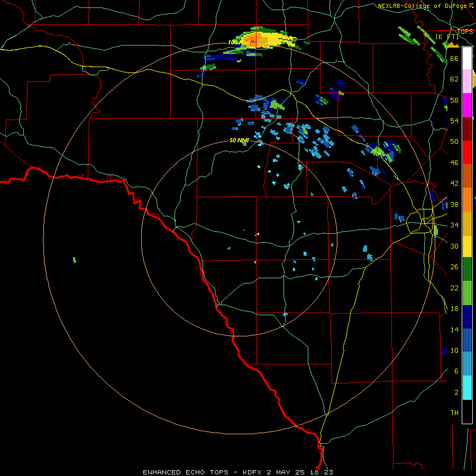This screenshot has height=476, width=476.
Task: Select the dark red legend swatch
Action: 467,129
